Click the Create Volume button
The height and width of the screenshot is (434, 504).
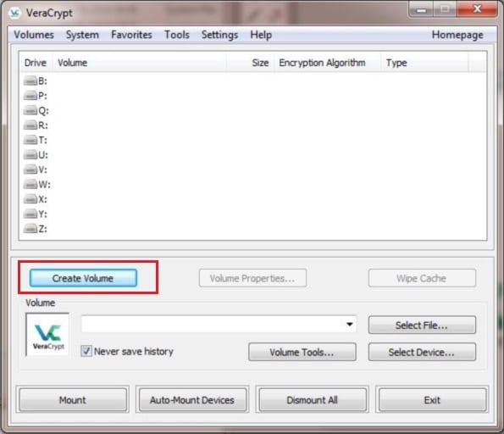point(83,278)
